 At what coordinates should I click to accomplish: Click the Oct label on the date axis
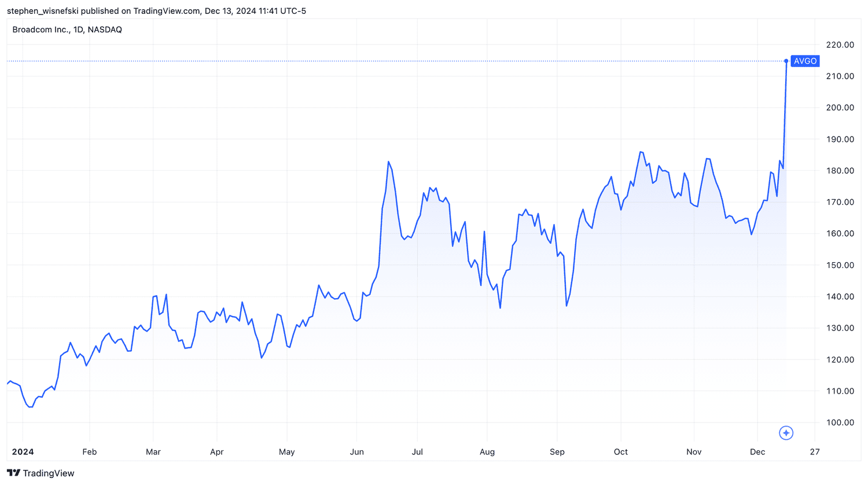coord(621,452)
